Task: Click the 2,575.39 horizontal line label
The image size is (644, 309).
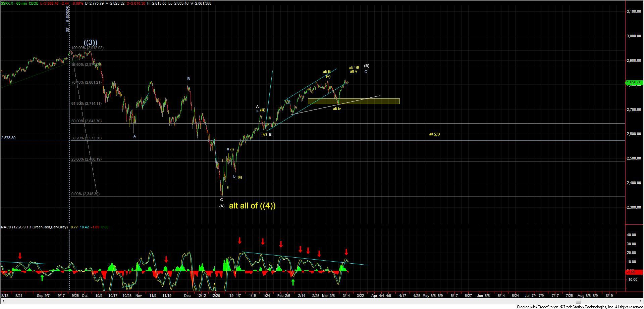Action: click(8, 138)
